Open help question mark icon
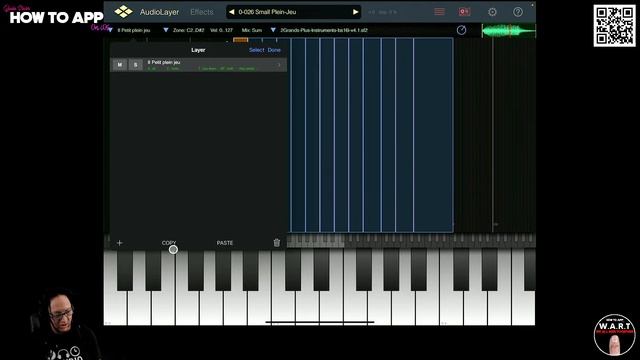The image size is (640, 360). click(x=518, y=12)
